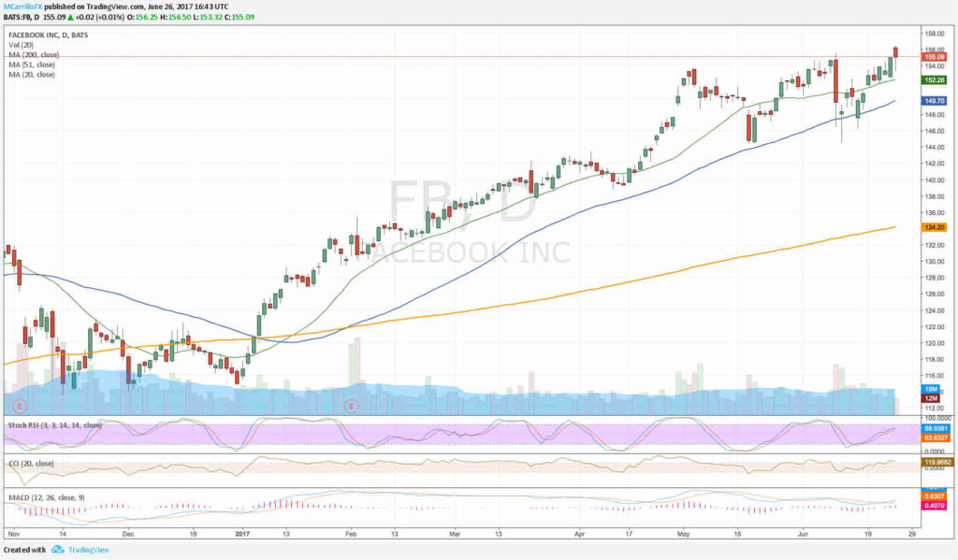The image size is (958, 560).
Task: Click the blue 18M volume tag
Action: click(x=931, y=389)
